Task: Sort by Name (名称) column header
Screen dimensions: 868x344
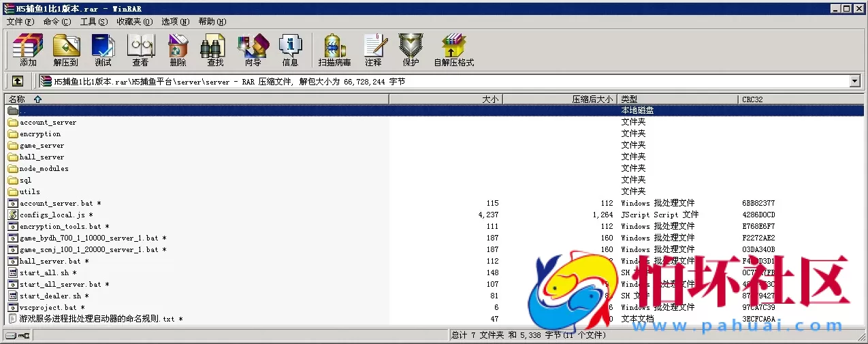Action: point(196,99)
